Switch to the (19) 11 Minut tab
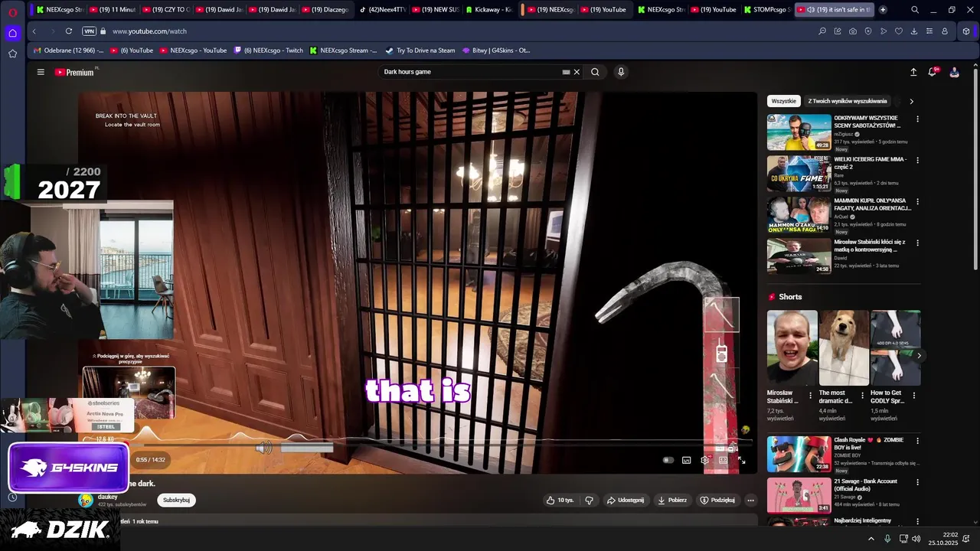The image size is (980, 551). [x=114, y=10]
